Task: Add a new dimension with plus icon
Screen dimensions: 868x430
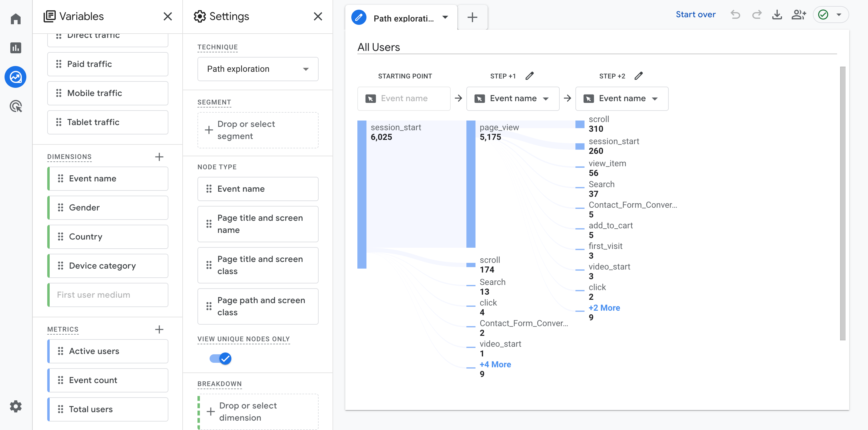Action: pyautogui.click(x=159, y=157)
